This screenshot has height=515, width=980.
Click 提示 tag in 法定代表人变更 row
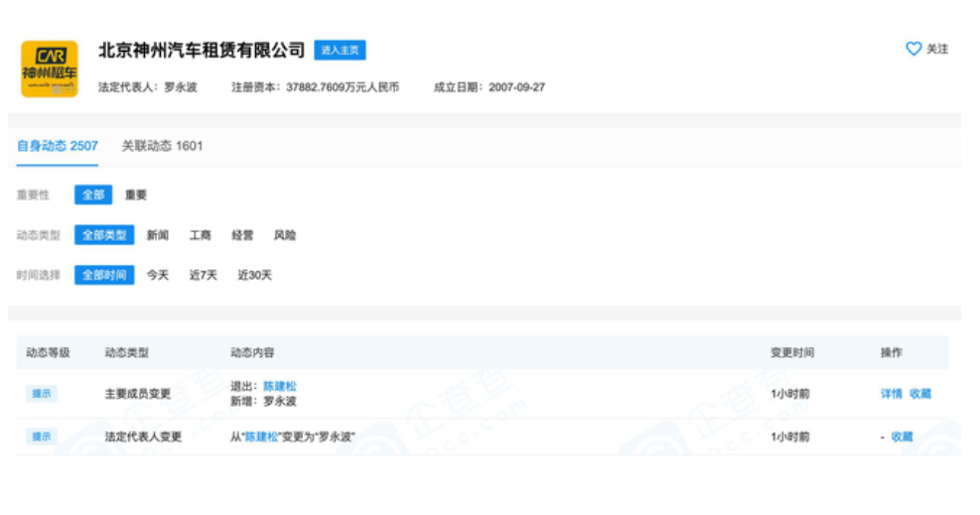pyautogui.click(x=42, y=437)
